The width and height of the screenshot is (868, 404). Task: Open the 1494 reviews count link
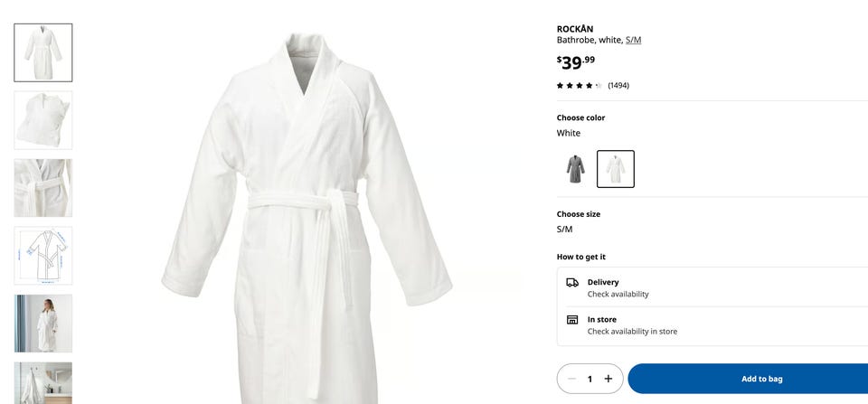coord(618,85)
